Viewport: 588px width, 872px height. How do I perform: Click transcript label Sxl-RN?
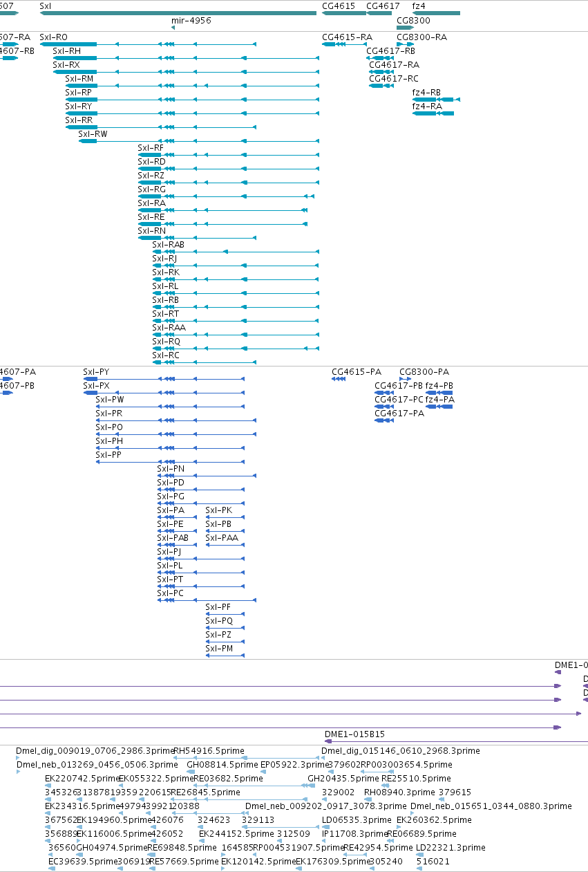(152, 231)
